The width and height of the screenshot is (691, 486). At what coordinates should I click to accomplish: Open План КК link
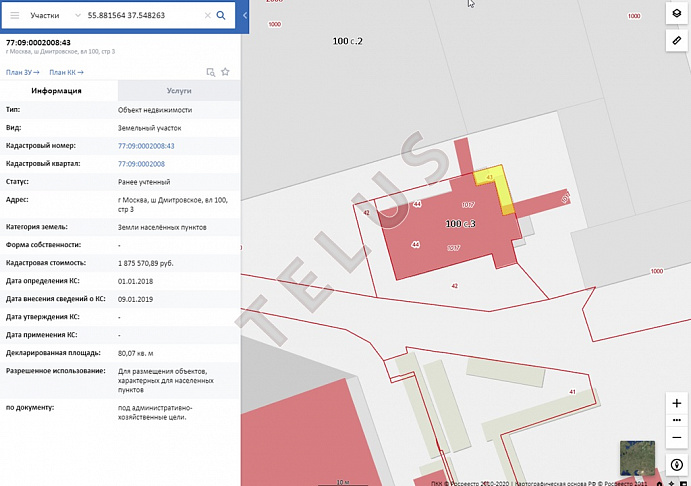coord(66,72)
